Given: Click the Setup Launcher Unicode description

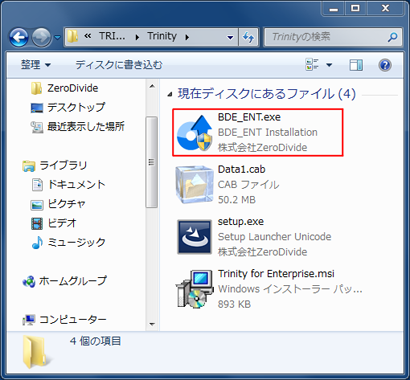Looking at the screenshot, I should coord(274,237).
